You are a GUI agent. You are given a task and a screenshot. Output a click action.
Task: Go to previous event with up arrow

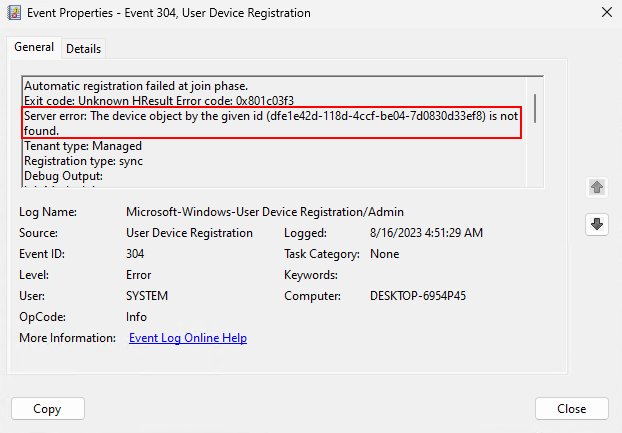597,187
